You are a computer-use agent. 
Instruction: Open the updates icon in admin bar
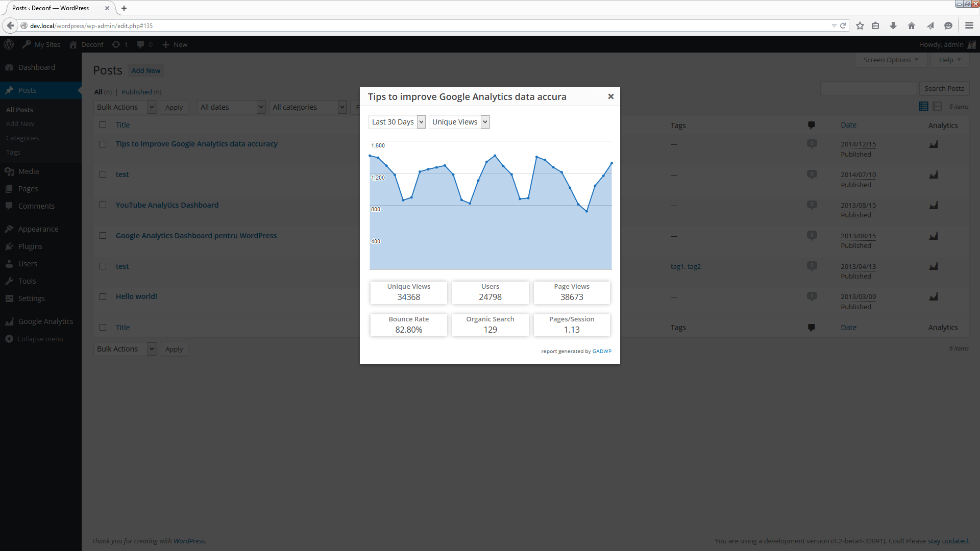pos(119,44)
